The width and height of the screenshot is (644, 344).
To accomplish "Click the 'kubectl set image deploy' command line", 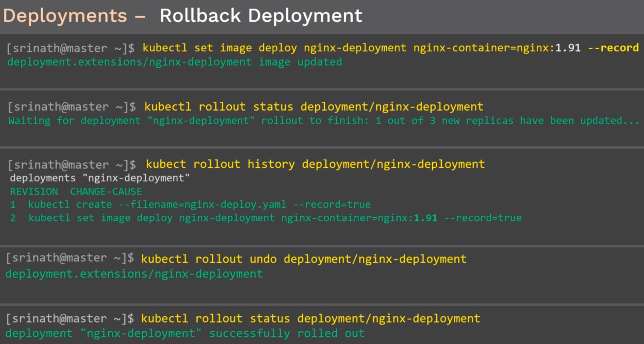I will 391,48.
